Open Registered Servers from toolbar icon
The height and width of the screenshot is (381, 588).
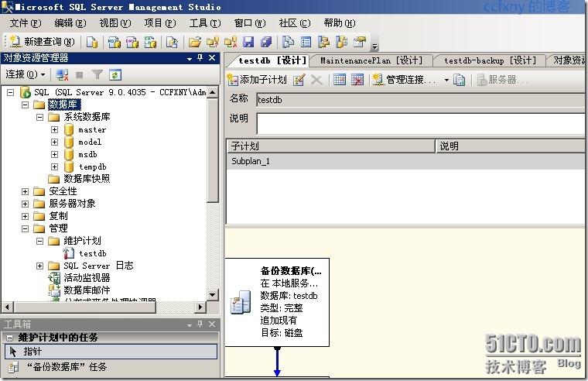point(288,42)
